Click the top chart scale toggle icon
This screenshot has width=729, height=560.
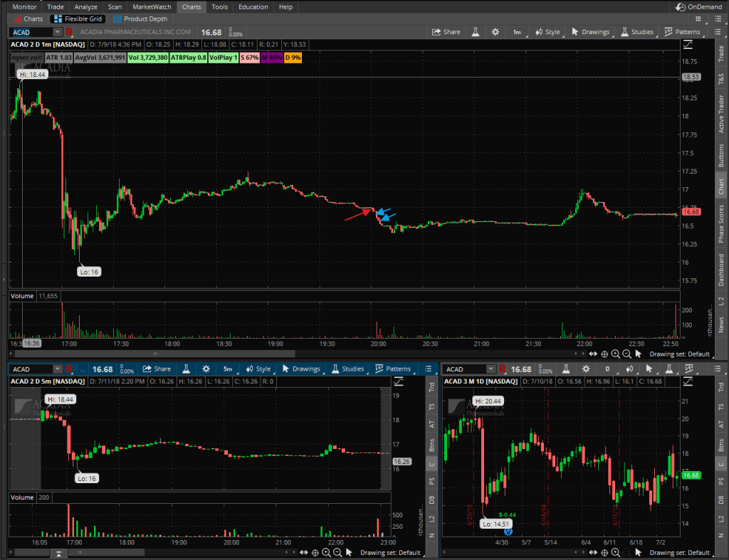[688, 45]
